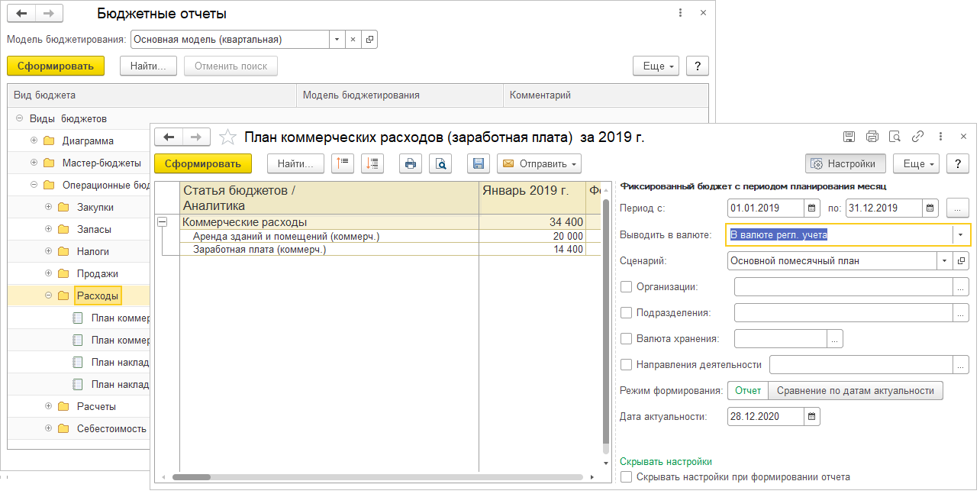Collapse the Коммерческие расходы row group
The width and height of the screenshot is (980, 494).
pos(162,221)
